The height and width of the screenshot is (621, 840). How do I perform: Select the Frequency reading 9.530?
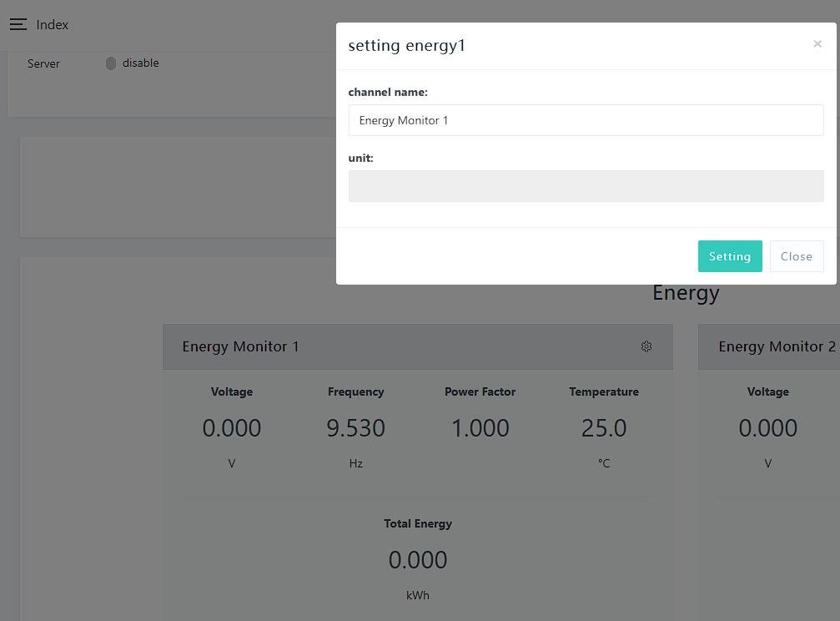coord(355,428)
